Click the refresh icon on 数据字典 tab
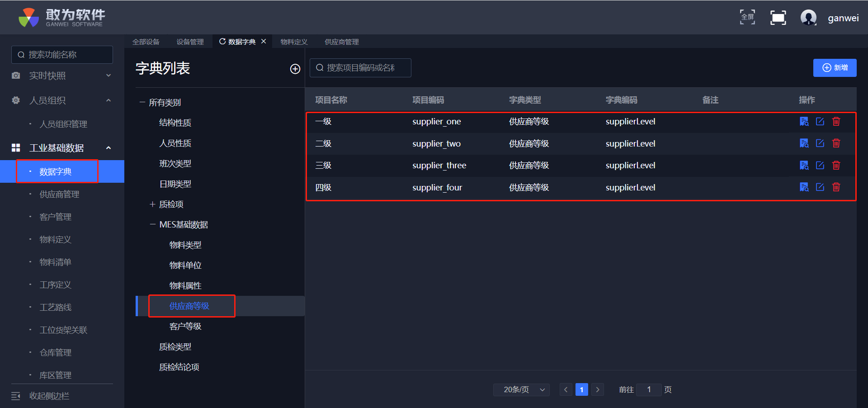 point(222,42)
